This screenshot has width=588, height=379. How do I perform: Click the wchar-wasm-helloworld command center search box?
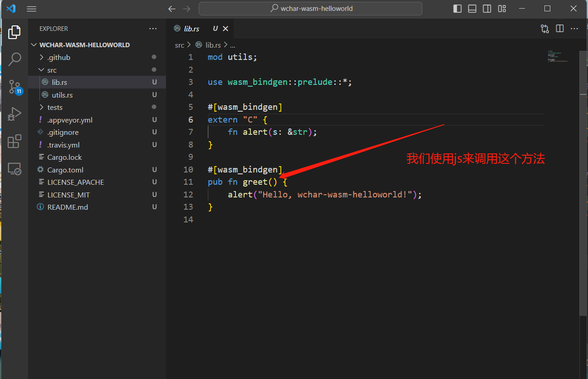click(x=311, y=9)
